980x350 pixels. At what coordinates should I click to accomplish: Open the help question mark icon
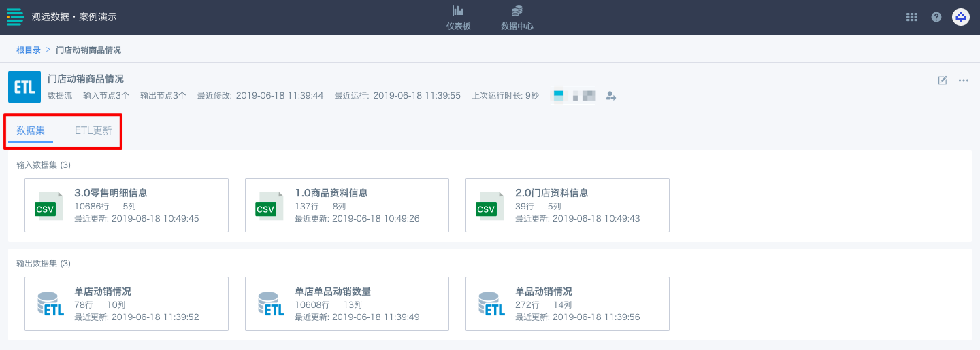(x=936, y=17)
